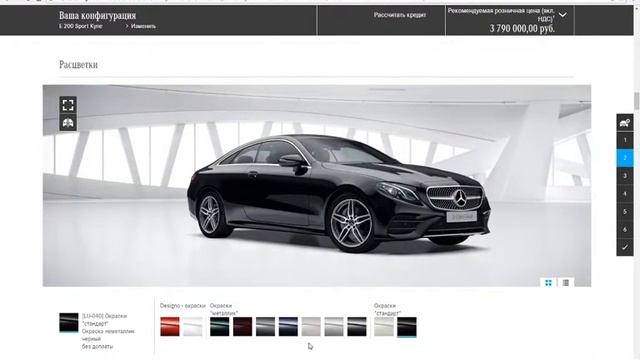640x360 pixels.
Task: Select the black standard paint swatch
Action: [407, 327]
